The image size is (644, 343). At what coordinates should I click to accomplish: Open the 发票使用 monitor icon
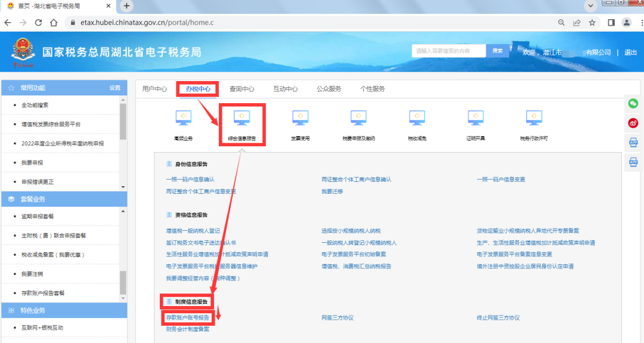coord(300,118)
